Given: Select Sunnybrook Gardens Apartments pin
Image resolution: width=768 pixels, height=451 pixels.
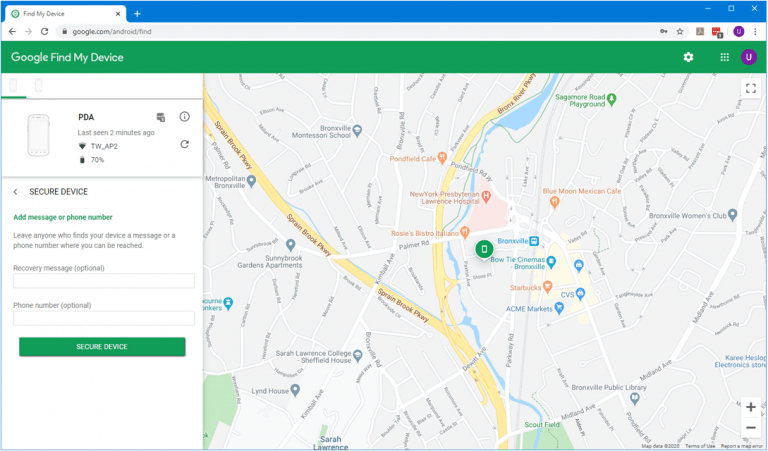Looking at the screenshot, I should click(290, 244).
